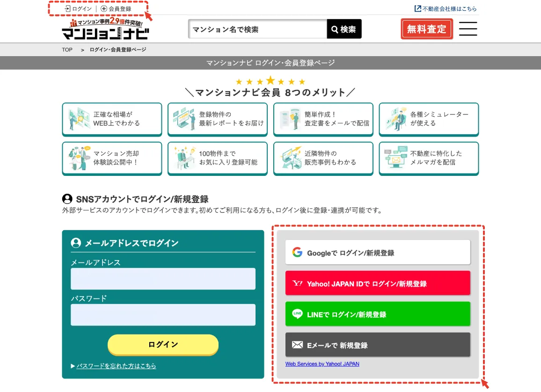Viewport: 541px width, 392px height.
Task: Click the LINE speech bubble icon
Action: pos(298,314)
